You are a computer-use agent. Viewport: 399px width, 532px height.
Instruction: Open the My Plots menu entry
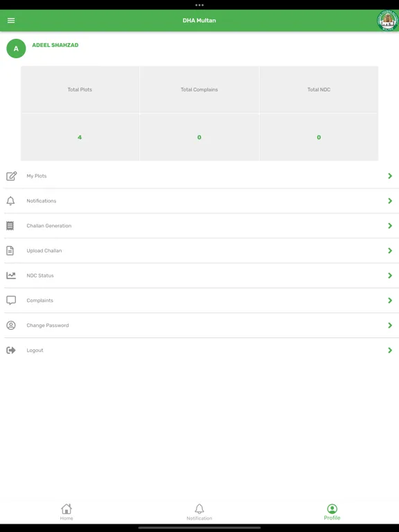click(202, 176)
